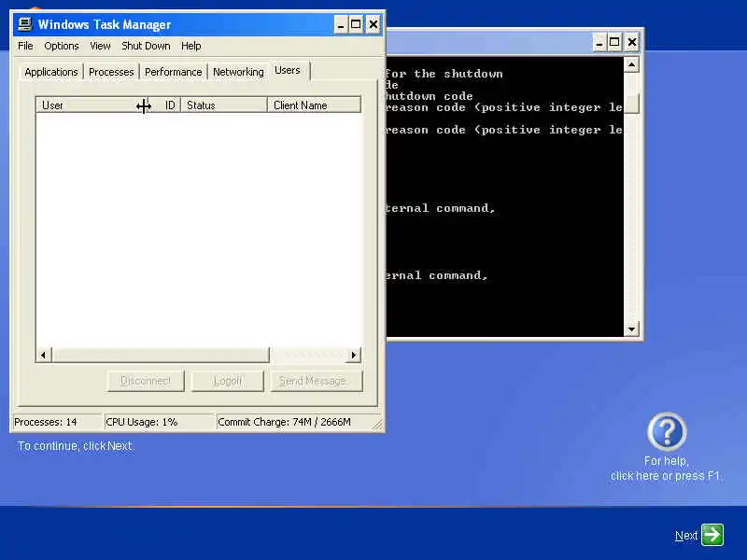Open the Options menu
747x560 pixels.
click(x=62, y=46)
